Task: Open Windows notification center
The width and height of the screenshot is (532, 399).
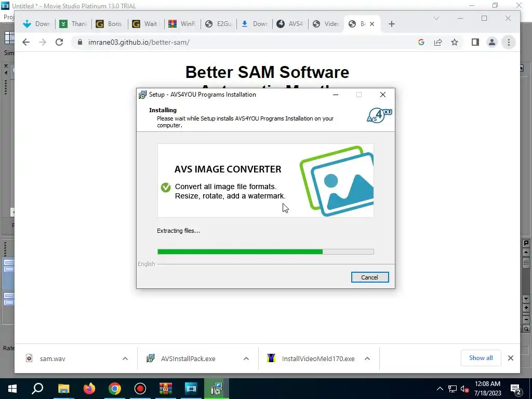Action: [x=516, y=389]
